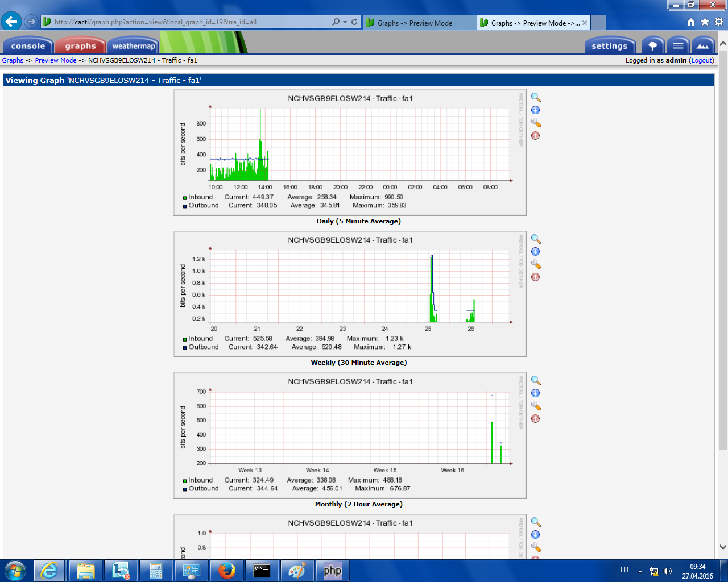
Task: Show hidden system tray icons
Action: tap(640, 571)
